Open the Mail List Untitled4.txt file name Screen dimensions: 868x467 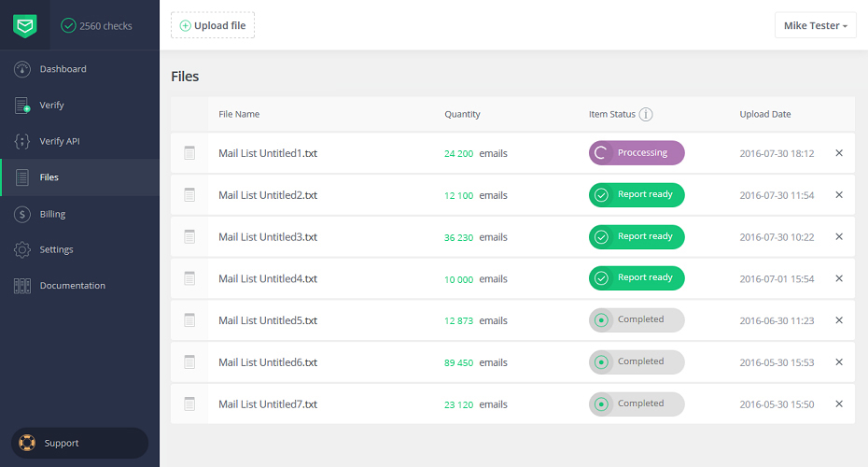pos(268,278)
